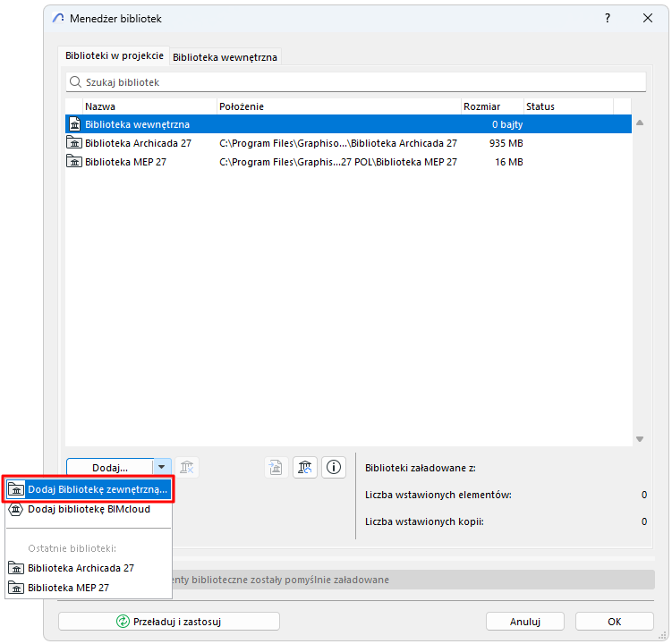
Task: Click the Dodaj... button
Action: [x=110, y=468]
